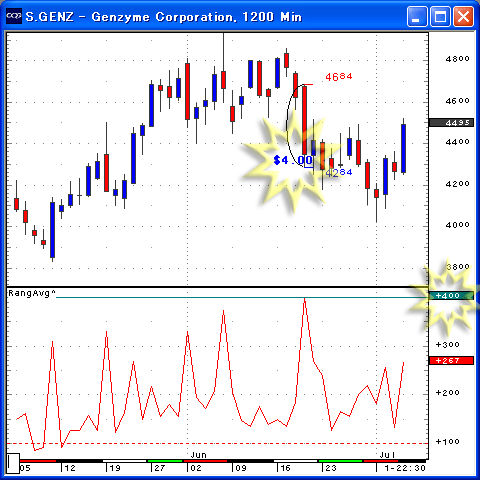Click the 16 date label on time axis
The width and height of the screenshot is (480, 480).
[285, 468]
